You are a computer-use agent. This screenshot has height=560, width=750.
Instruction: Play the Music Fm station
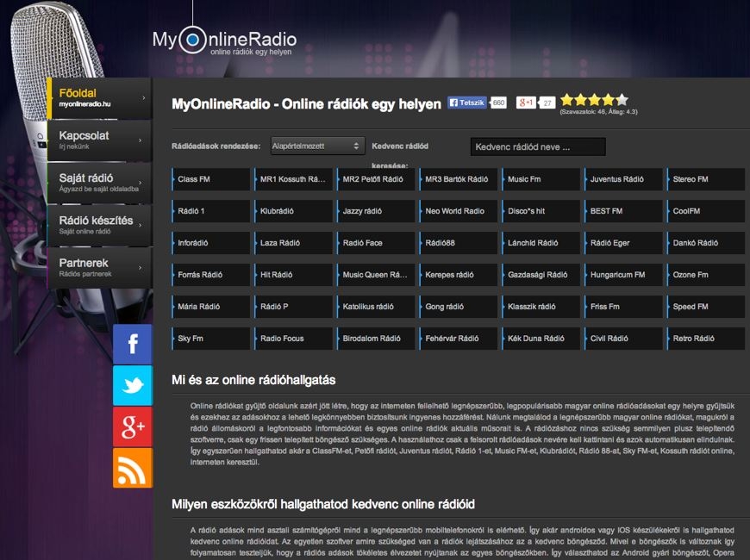click(x=541, y=179)
